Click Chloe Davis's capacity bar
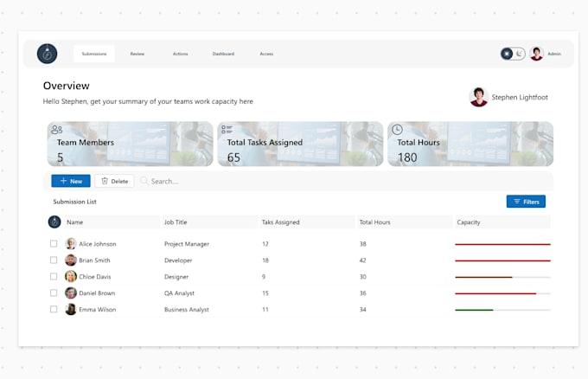Viewport: 588px width, 379px height. coord(502,277)
